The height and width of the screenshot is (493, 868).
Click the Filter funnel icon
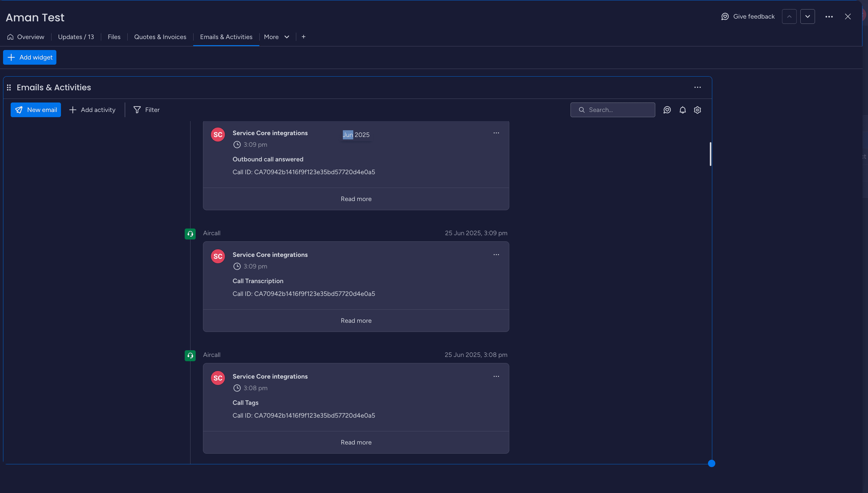[137, 110]
